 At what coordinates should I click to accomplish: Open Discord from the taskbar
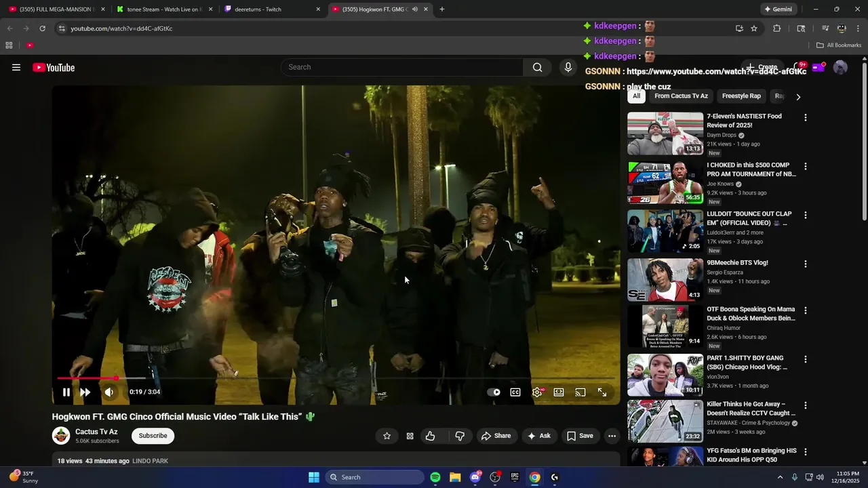(x=475, y=477)
